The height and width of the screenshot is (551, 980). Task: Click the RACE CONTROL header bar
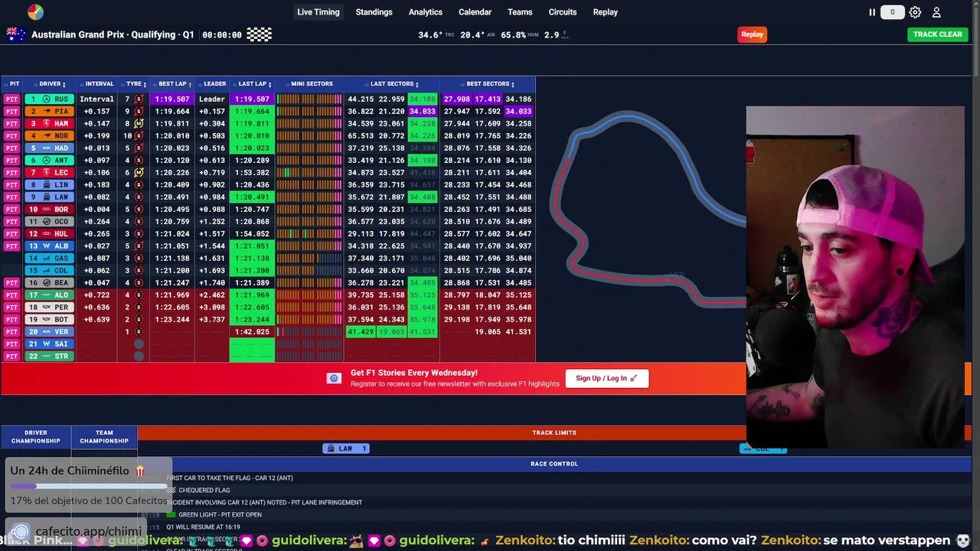point(554,464)
